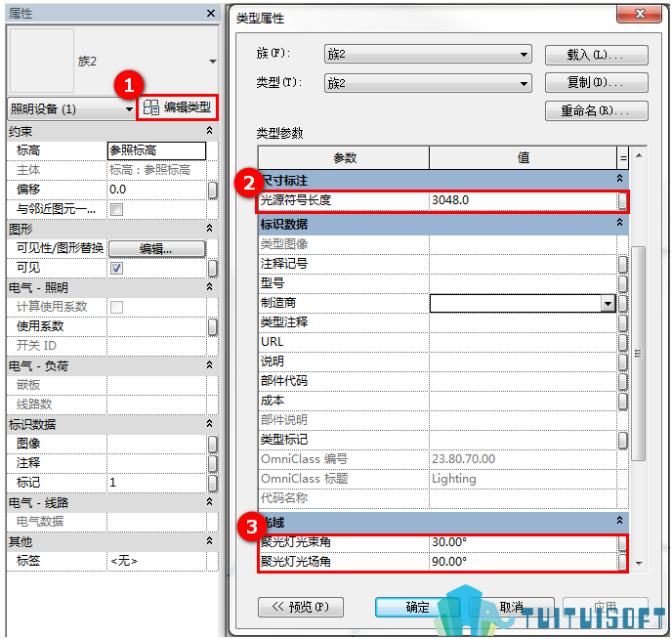Collapse the 约束 section in Properties panel
The width and height of the screenshot is (672, 639).
coord(209,130)
